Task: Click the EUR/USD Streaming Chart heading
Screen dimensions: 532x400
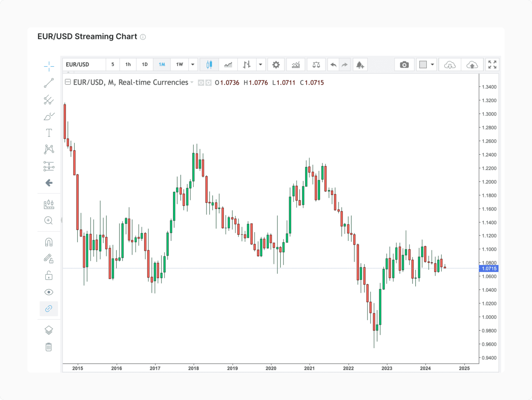Action: coord(87,37)
